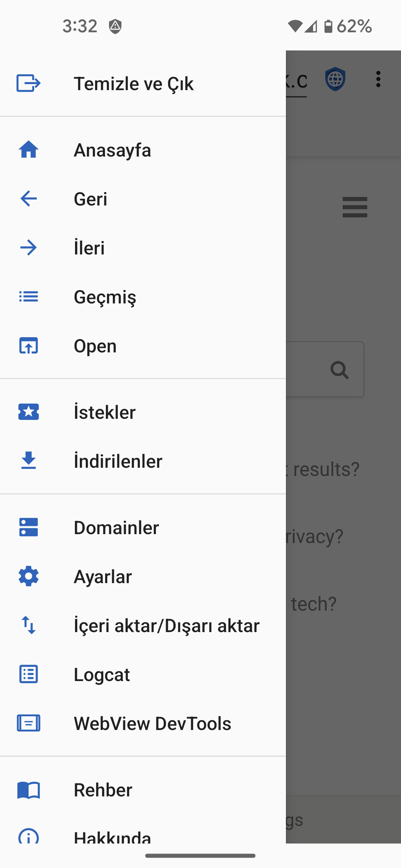Open the three-dot overflow menu
The height and width of the screenshot is (868, 401).
(378, 79)
